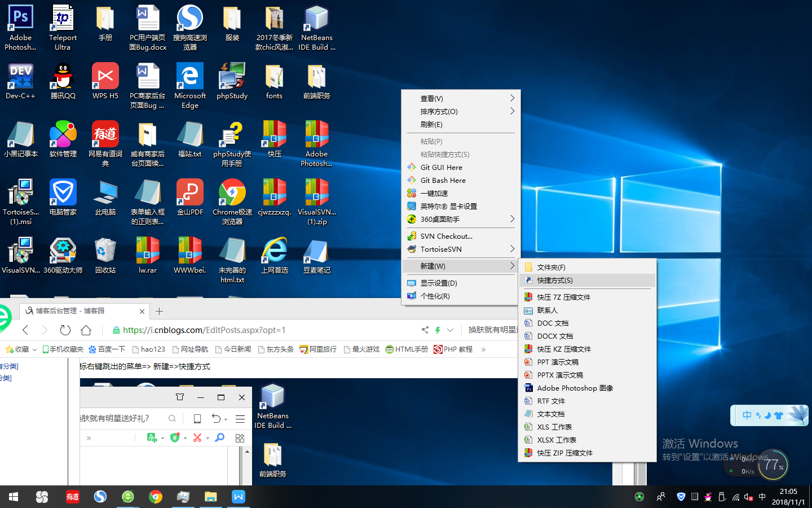Open a new browser tab

160,311
